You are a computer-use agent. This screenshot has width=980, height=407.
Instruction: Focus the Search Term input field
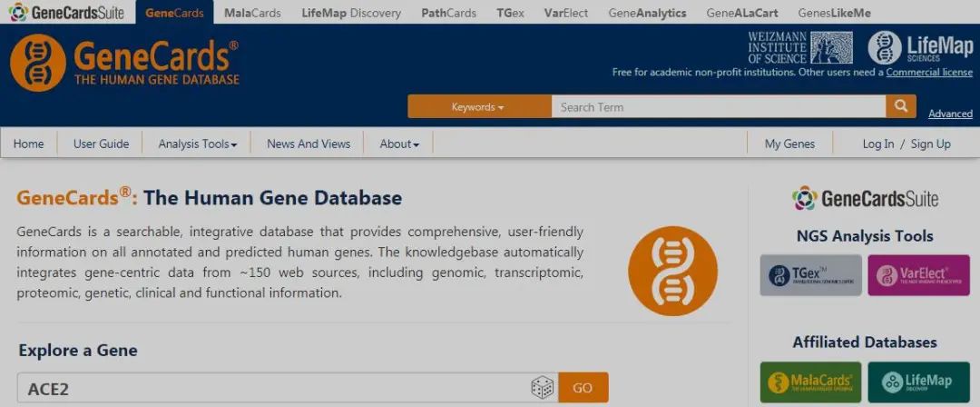click(718, 106)
